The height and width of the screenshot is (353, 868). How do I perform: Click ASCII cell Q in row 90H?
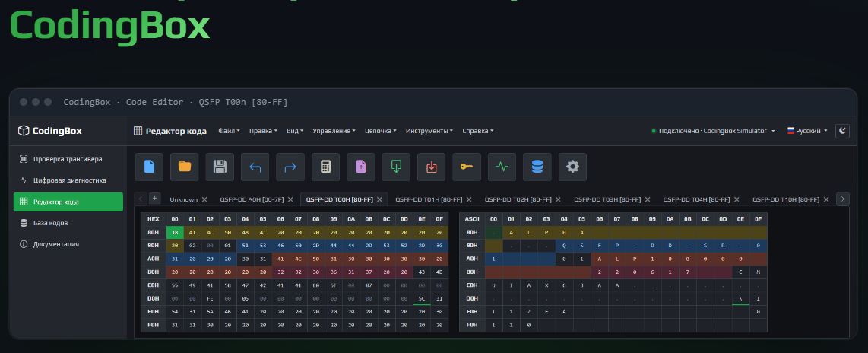564,246
